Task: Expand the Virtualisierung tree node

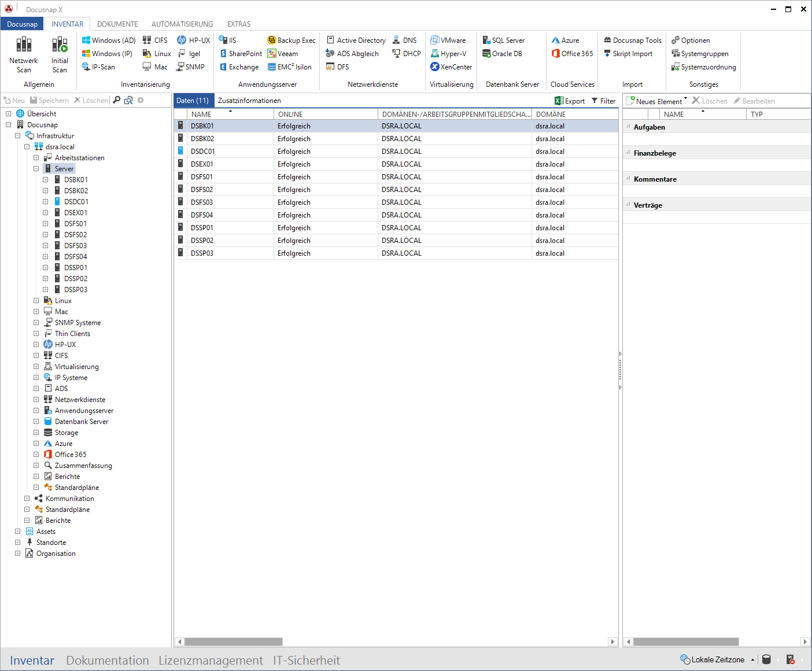Action: click(x=36, y=367)
